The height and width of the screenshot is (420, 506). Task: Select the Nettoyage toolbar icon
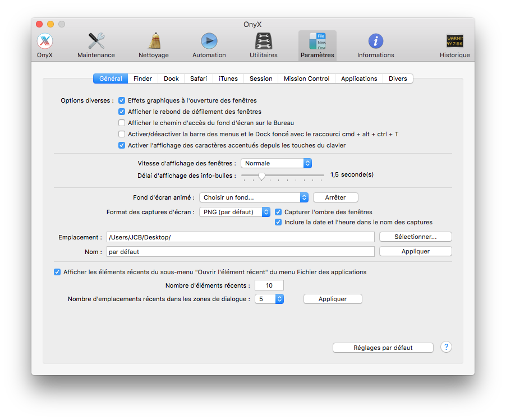153,45
